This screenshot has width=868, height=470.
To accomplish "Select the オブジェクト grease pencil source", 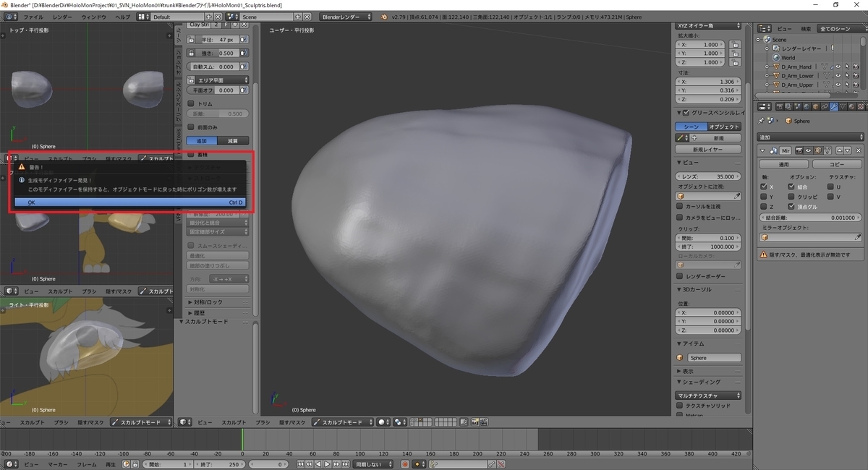I will (x=725, y=127).
